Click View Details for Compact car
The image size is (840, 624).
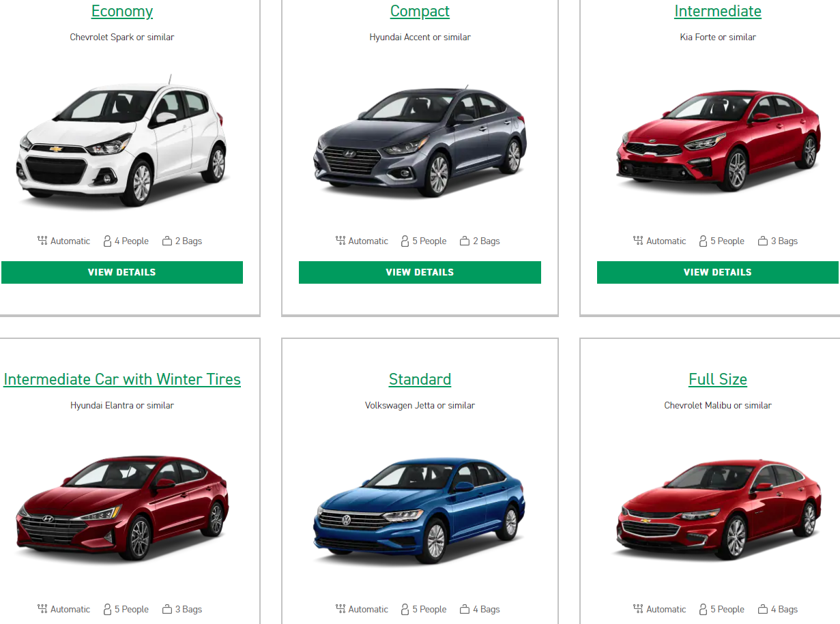(x=420, y=272)
